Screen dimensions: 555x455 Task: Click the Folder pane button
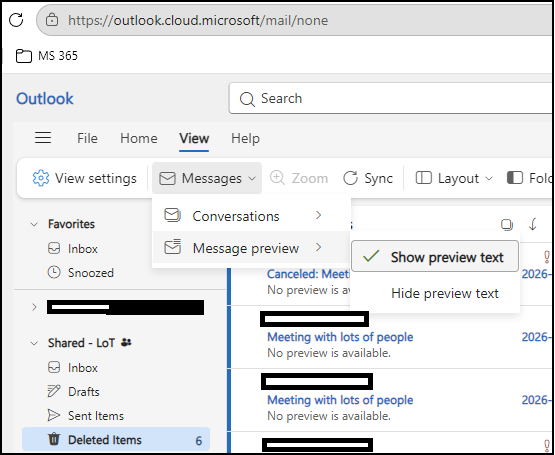pos(529,178)
